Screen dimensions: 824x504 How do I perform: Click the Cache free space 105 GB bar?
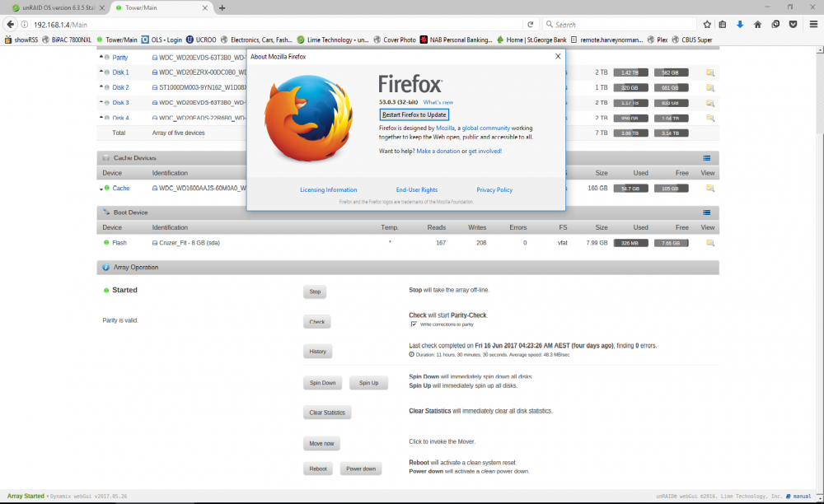(x=671, y=188)
